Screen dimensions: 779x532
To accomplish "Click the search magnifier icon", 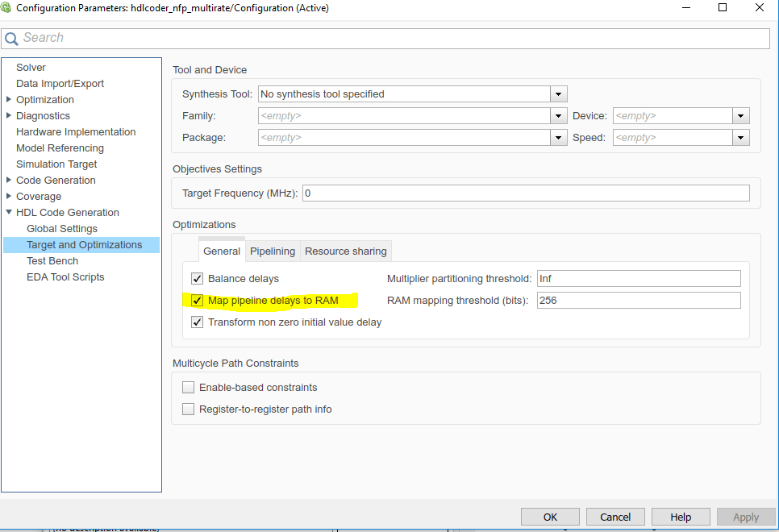I will tap(11, 38).
